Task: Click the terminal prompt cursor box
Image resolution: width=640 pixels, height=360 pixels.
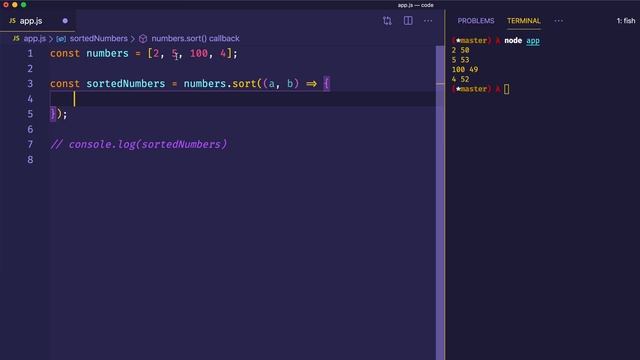Action: pos(507,89)
